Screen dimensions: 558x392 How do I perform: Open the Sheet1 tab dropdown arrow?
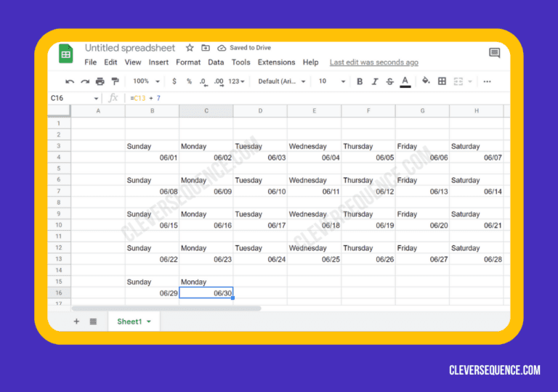click(x=149, y=322)
